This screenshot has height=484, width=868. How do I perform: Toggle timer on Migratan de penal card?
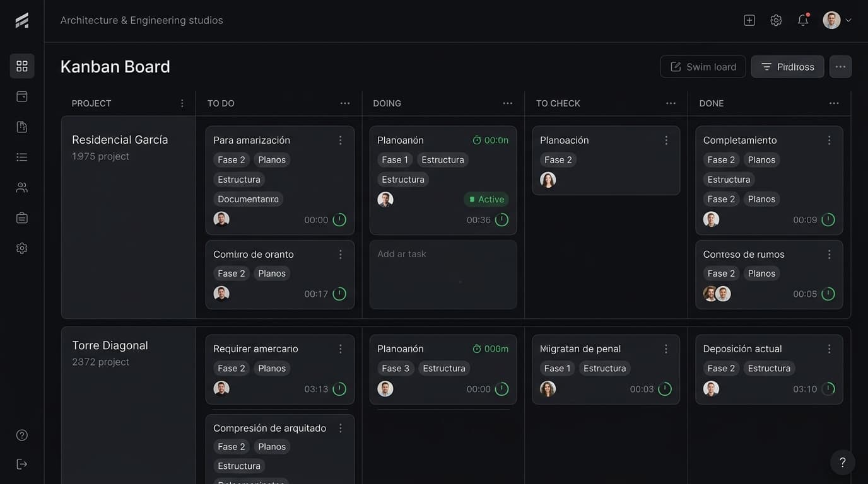[x=665, y=389]
